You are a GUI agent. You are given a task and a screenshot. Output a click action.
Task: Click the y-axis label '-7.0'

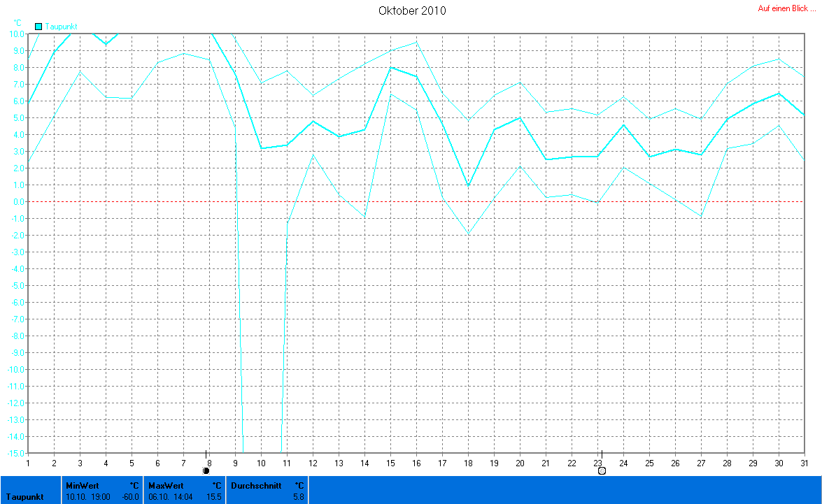17,319
